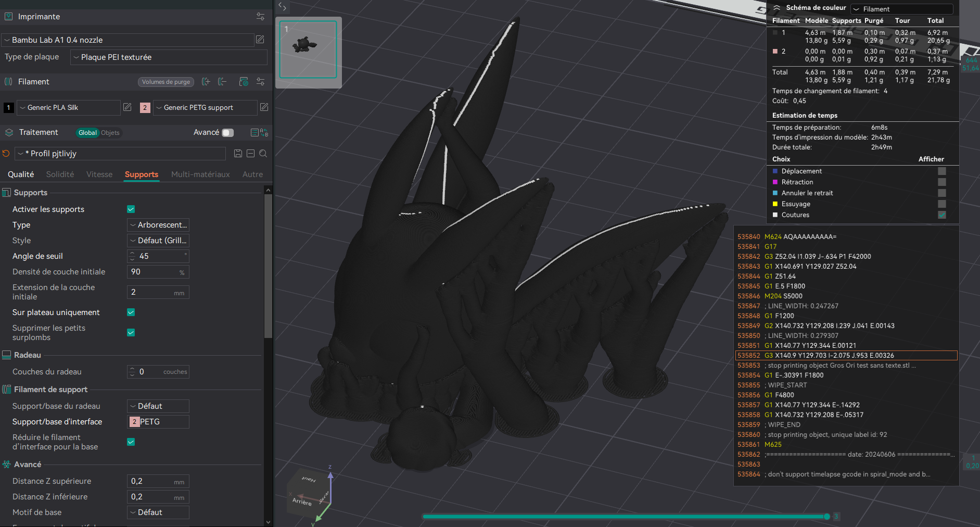Open Support/base d'interface PETG dropdown
The width and height of the screenshot is (980, 527).
click(158, 422)
